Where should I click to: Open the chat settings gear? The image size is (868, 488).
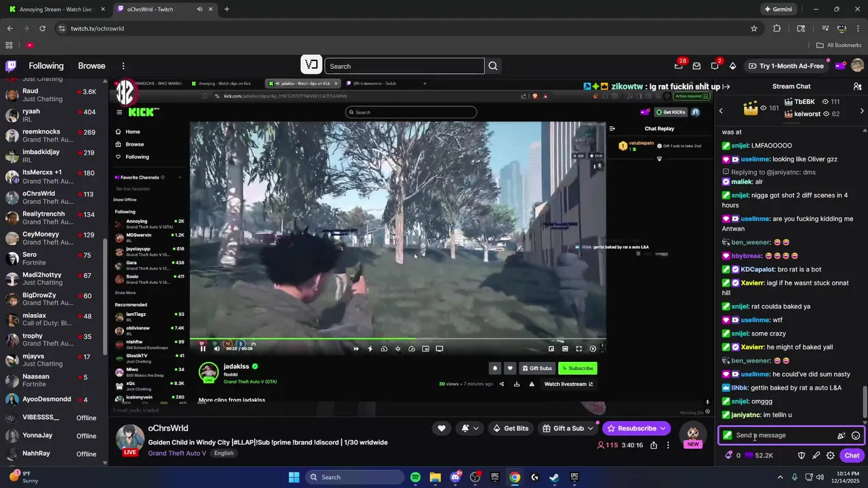[830, 455]
